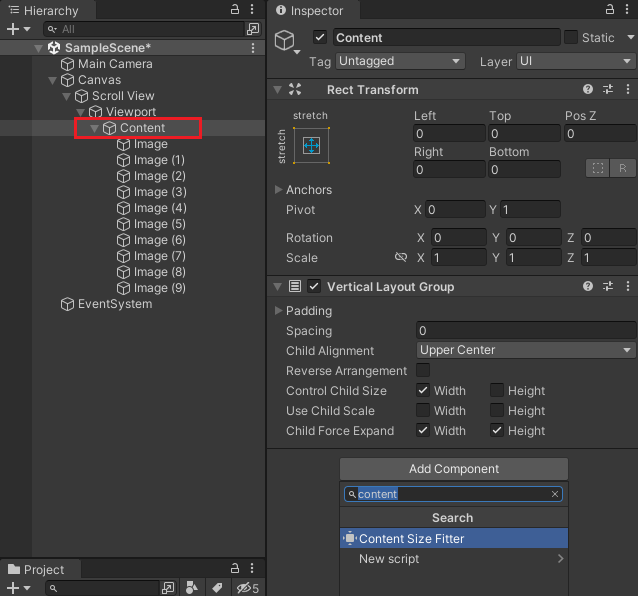Toggle Rect Transform raw edit mode R button
The image size is (638, 596).
(623, 168)
